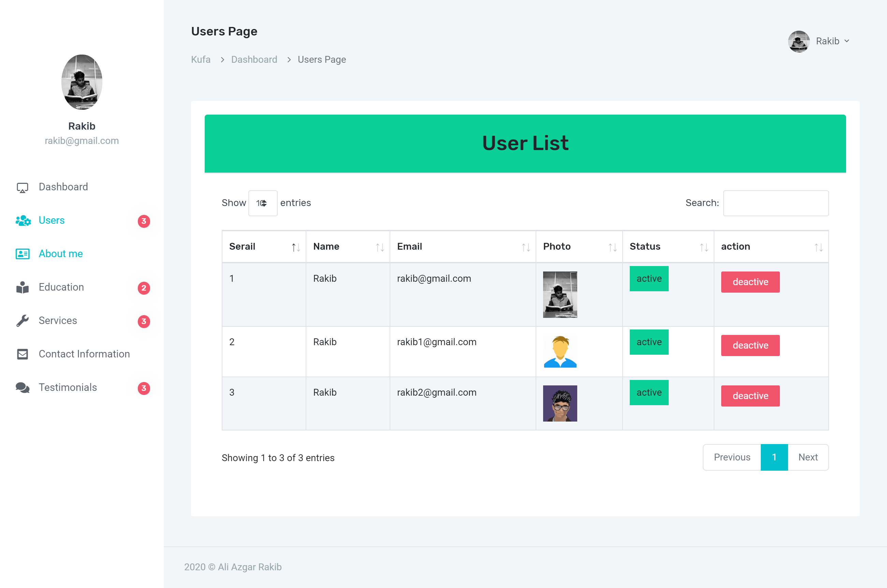Click the Dashboard monitor icon in sidebar
Screen dimensions: 887x588
coord(23,188)
